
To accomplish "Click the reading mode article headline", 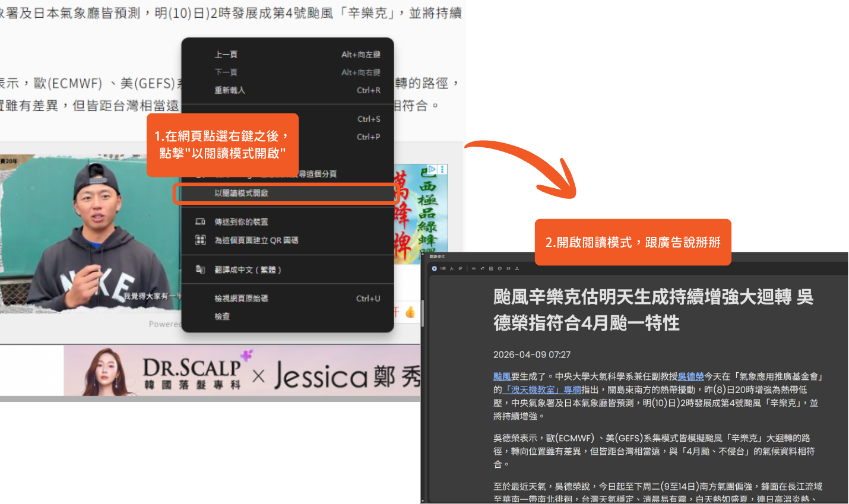I will click(x=653, y=310).
